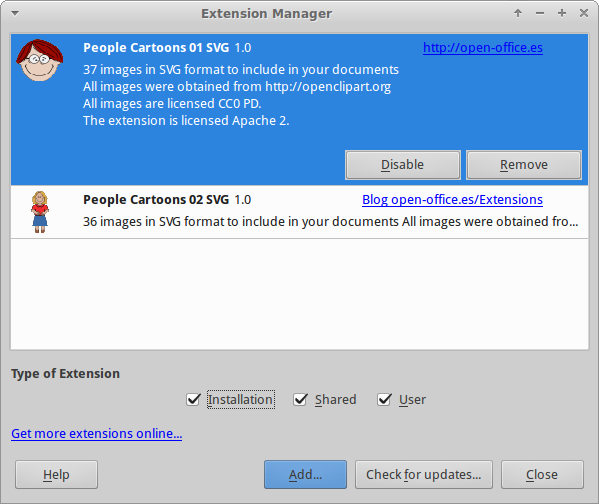Screen dimensions: 599x504
Task: Remove the People Cartoons 01 SVG extension
Action: (x=524, y=165)
